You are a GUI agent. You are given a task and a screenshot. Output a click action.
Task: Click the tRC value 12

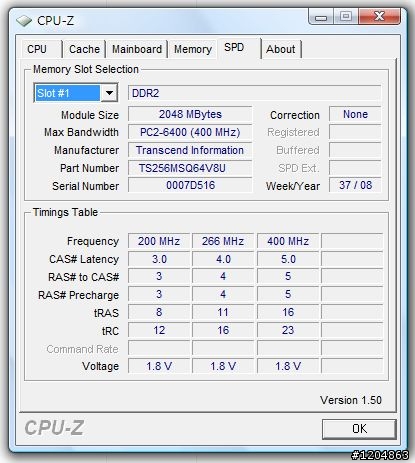[x=159, y=330]
